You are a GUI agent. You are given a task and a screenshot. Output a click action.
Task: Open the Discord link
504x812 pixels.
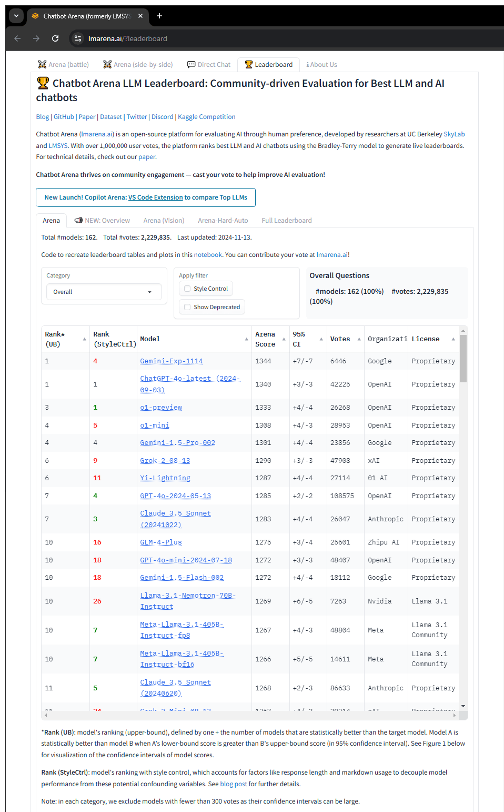coord(162,117)
